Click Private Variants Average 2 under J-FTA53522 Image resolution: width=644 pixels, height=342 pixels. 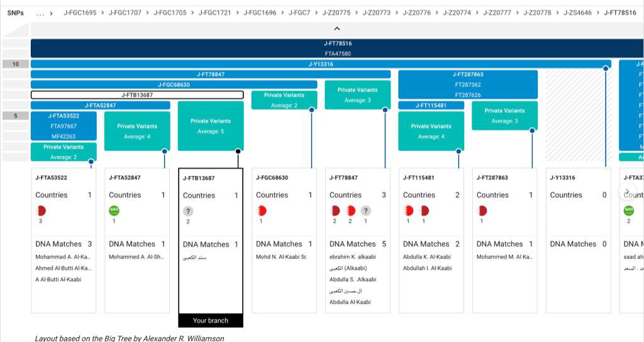pos(64,152)
